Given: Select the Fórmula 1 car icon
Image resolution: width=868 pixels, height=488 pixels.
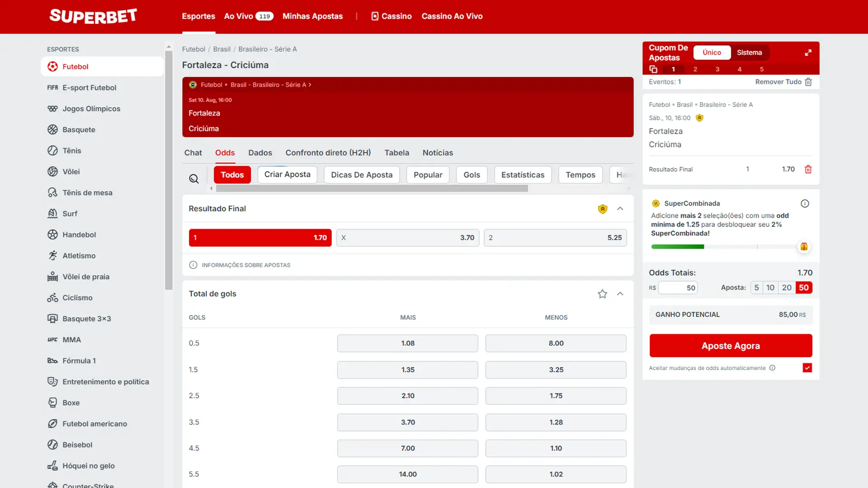Looking at the screenshot, I should [x=53, y=361].
